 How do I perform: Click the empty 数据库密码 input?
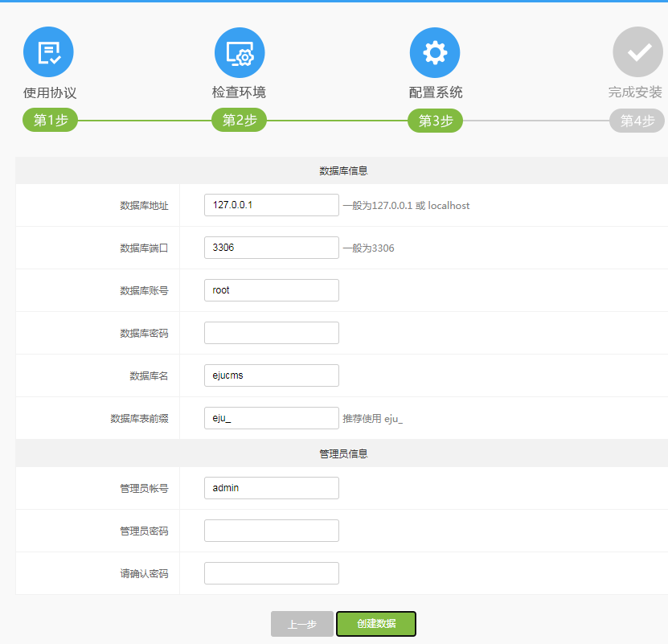pos(272,333)
